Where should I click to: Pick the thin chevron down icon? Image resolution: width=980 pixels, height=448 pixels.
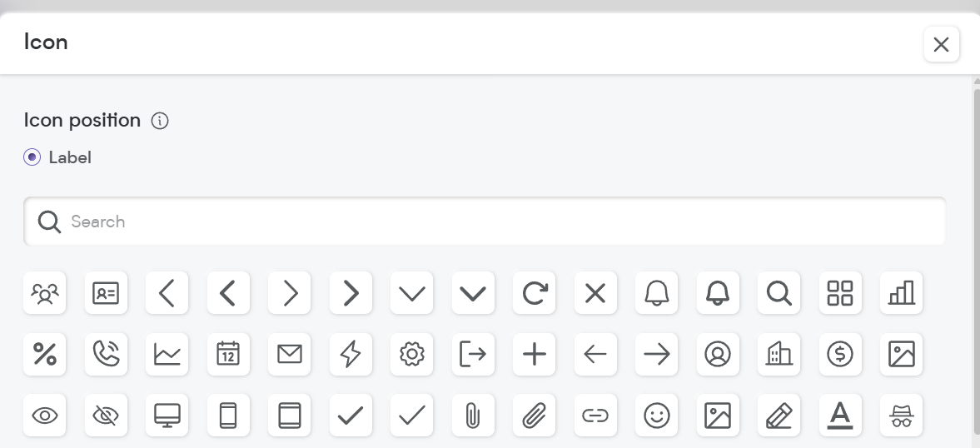coord(412,292)
